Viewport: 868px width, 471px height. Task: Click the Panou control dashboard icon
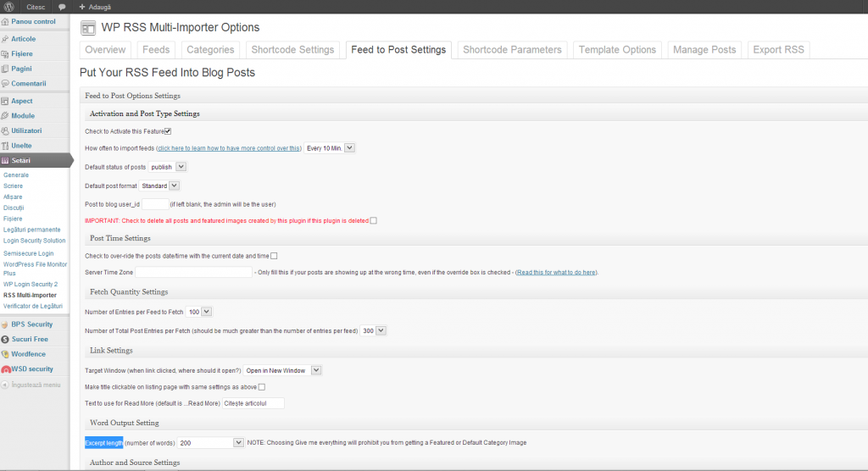(x=5, y=21)
